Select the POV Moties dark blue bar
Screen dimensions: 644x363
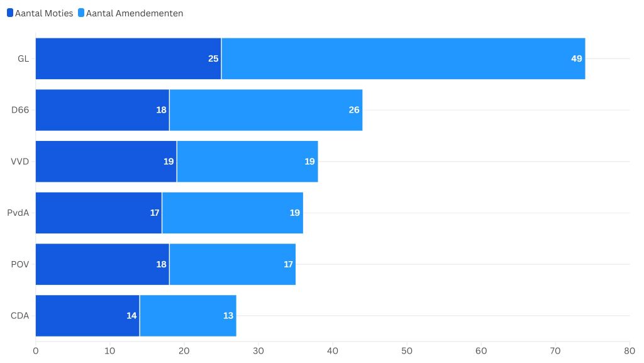pyautogui.click(x=103, y=264)
